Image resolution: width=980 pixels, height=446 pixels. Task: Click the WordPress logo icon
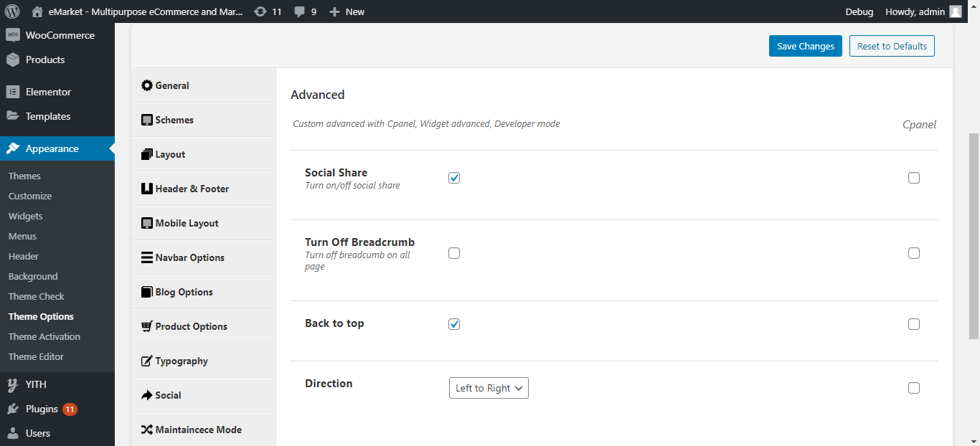click(11, 11)
